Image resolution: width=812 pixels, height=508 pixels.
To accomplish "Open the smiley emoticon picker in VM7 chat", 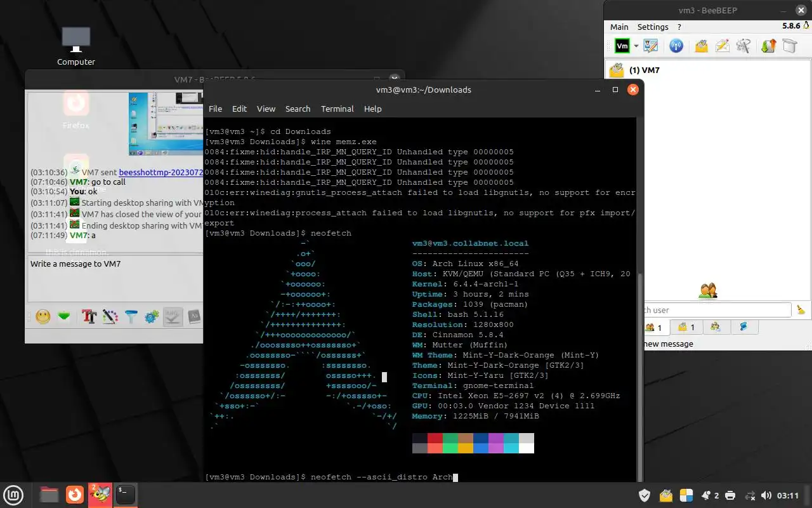I will tap(43, 316).
